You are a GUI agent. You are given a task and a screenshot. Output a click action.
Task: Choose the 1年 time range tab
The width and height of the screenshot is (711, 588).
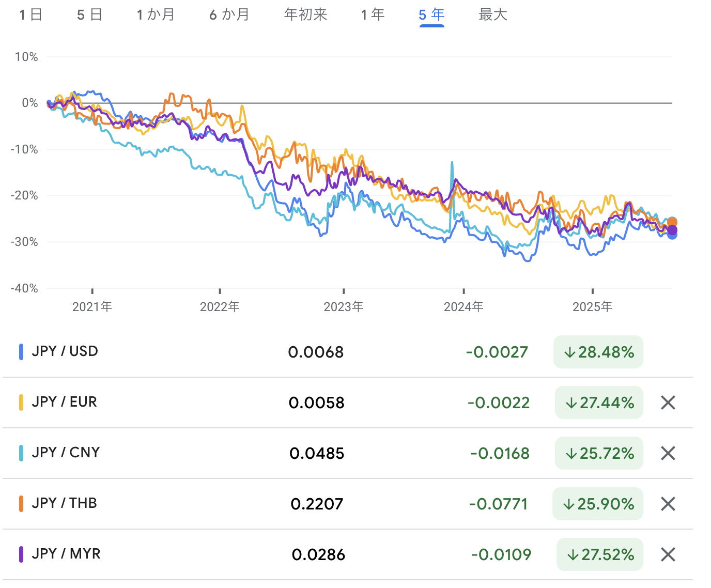click(373, 15)
